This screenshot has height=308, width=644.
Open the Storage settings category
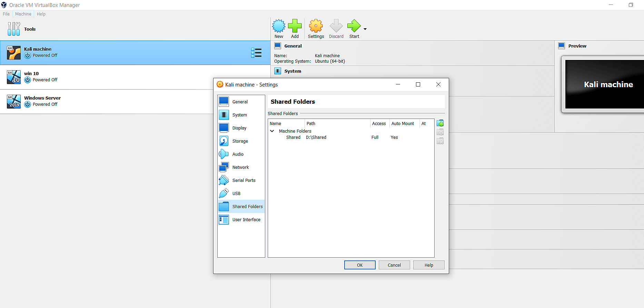click(x=241, y=141)
